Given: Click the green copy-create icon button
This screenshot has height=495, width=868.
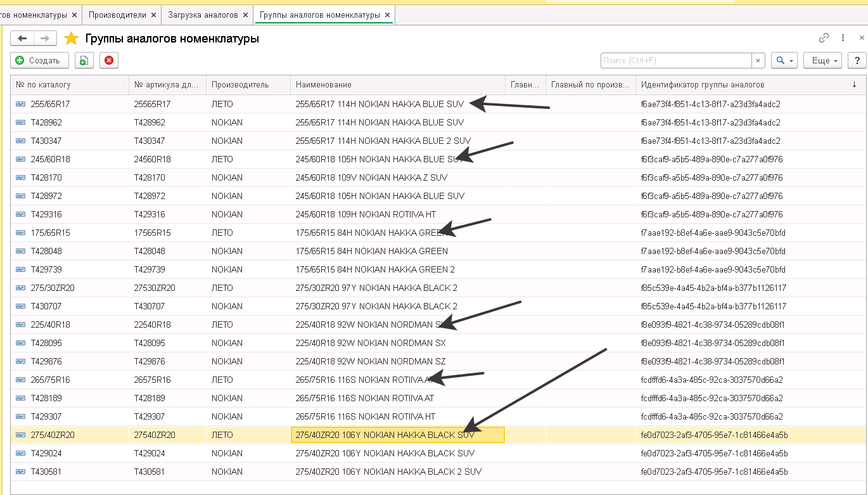Looking at the screenshot, I should 84,60.
